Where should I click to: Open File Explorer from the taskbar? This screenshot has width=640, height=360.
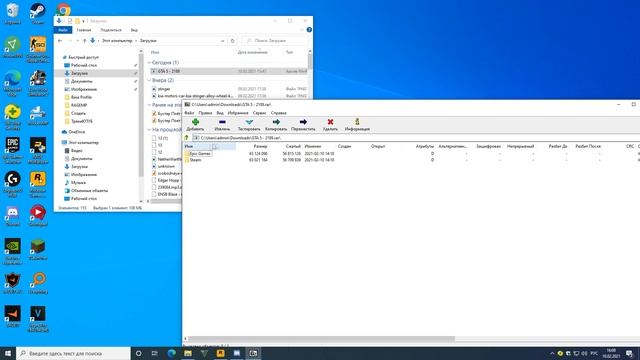pyautogui.click(x=188, y=353)
